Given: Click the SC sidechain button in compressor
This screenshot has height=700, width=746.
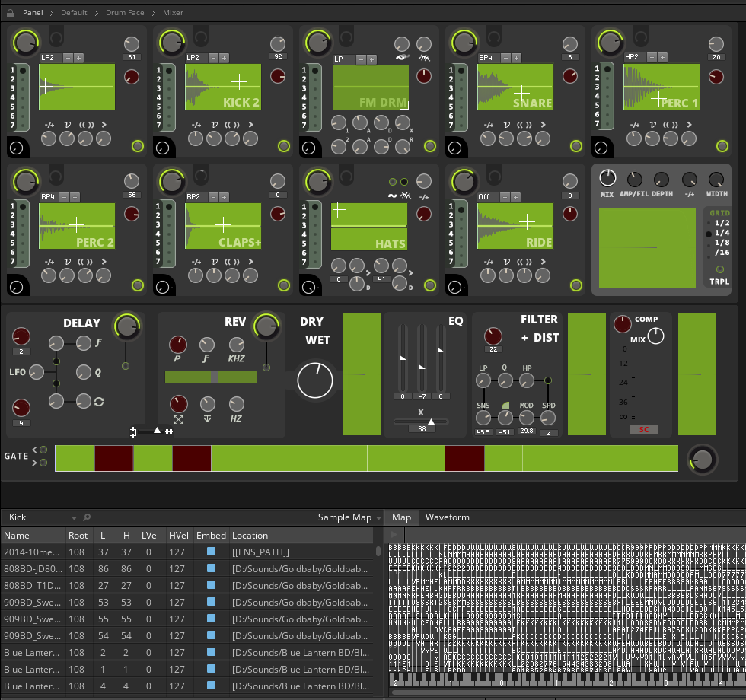Looking at the screenshot, I should click(643, 430).
